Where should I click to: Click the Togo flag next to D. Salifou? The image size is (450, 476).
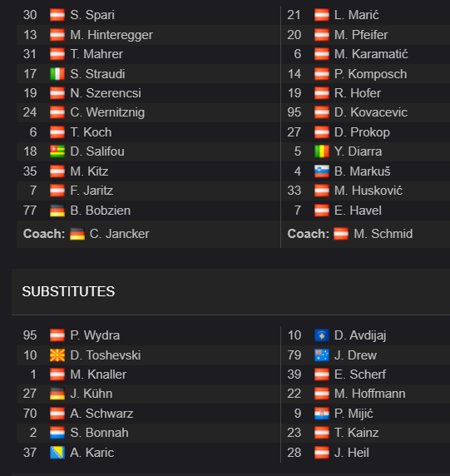pos(57,151)
